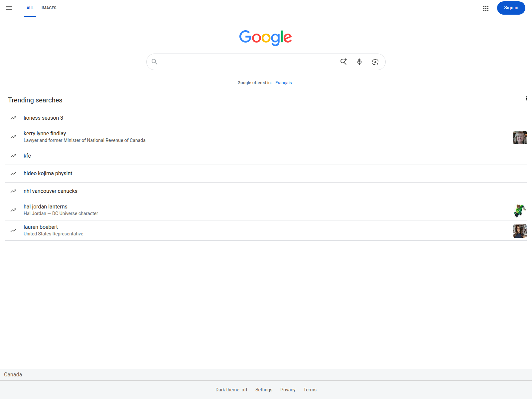This screenshot has height=399, width=532.
Task: Click trending arrow beside hal jordan lanterns
Action: click(x=13, y=210)
